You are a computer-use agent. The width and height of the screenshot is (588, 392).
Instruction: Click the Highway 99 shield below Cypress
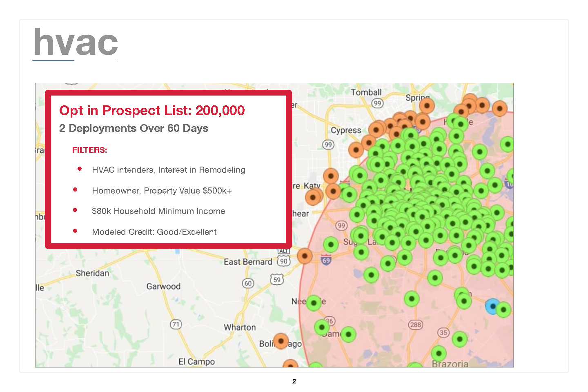pyautogui.click(x=328, y=145)
